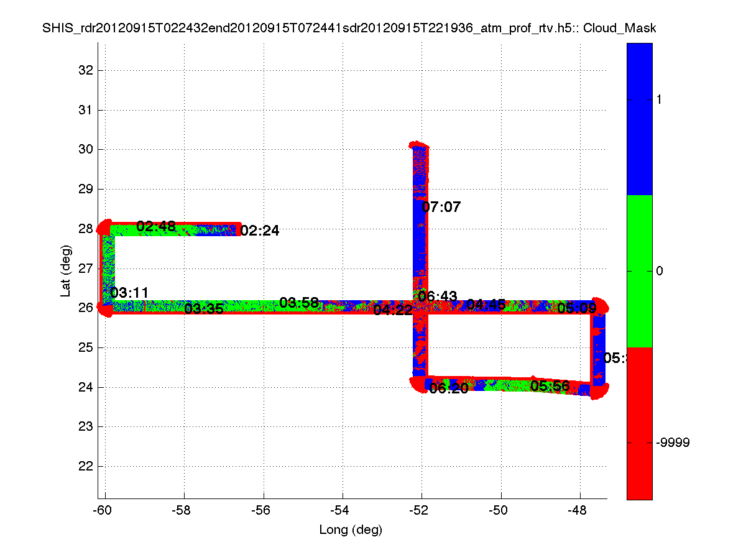Select the 05:09 time marker
The image size is (746, 560).
pos(577,308)
